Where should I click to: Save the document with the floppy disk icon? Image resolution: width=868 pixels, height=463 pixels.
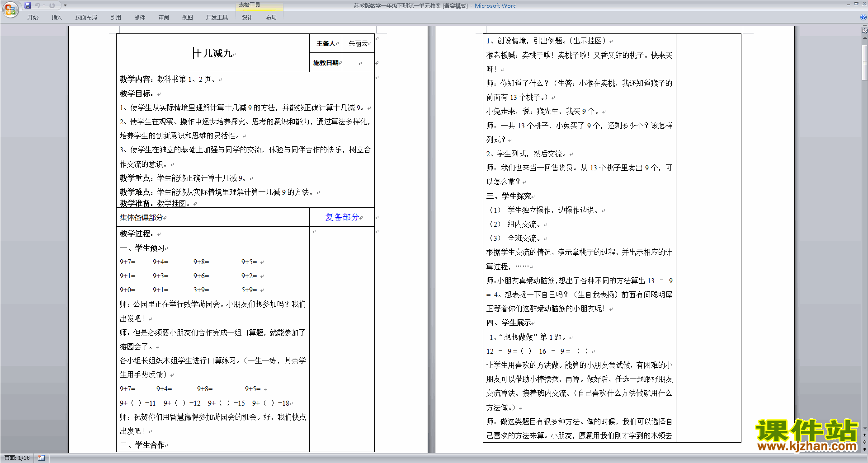point(28,5)
